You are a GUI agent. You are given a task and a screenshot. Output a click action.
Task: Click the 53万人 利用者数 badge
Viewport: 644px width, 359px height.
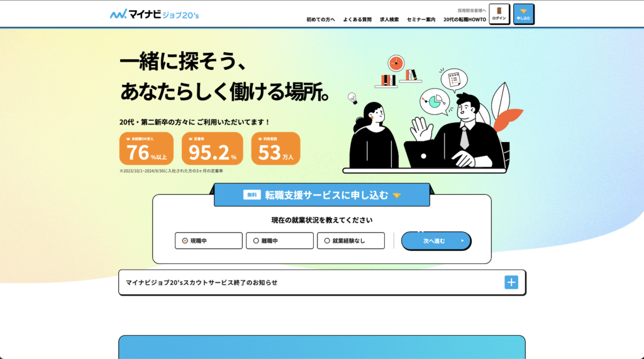[275, 148]
